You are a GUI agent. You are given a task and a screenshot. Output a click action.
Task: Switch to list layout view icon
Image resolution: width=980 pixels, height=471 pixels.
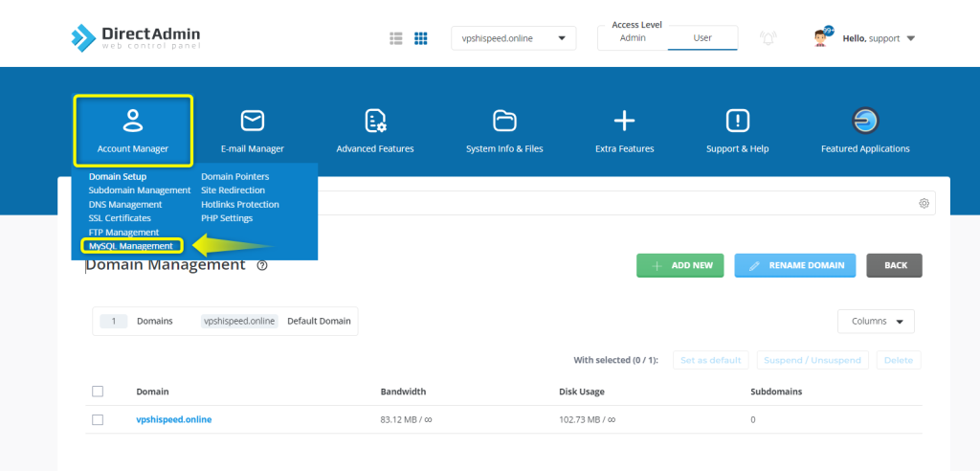tap(395, 38)
